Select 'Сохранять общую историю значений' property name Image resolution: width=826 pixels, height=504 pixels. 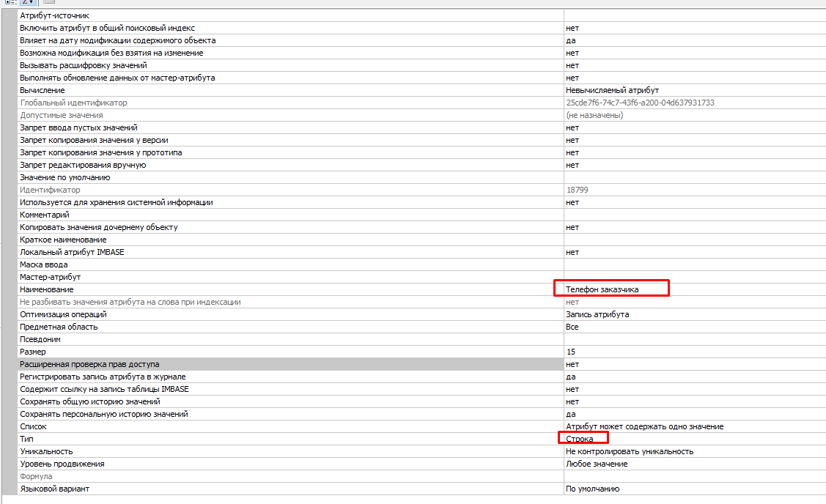[90, 402]
